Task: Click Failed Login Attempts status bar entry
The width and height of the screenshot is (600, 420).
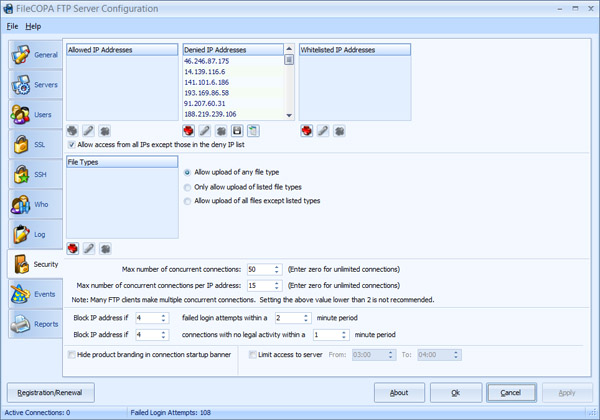Action: [x=171, y=412]
